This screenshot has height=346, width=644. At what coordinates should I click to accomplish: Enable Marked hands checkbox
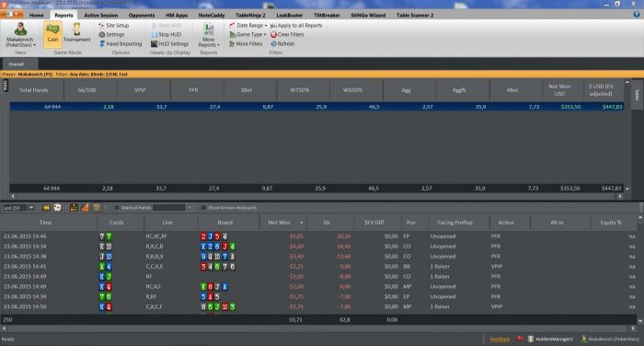(117, 208)
